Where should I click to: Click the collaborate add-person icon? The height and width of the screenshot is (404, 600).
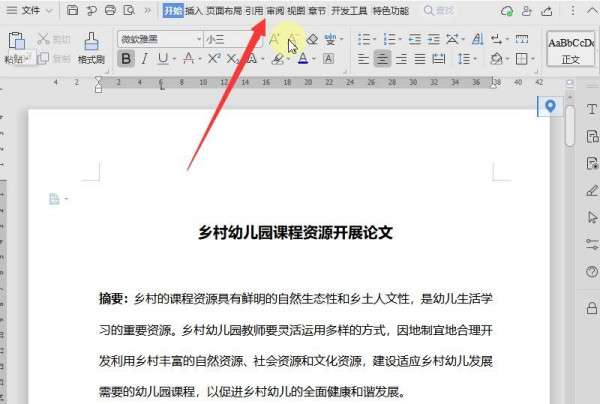coord(527,11)
